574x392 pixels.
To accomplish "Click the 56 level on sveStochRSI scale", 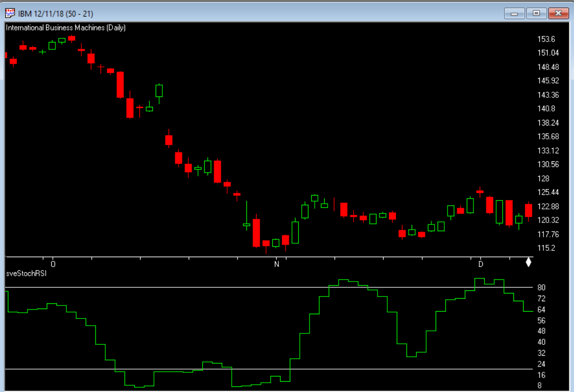I will pos(541,320).
